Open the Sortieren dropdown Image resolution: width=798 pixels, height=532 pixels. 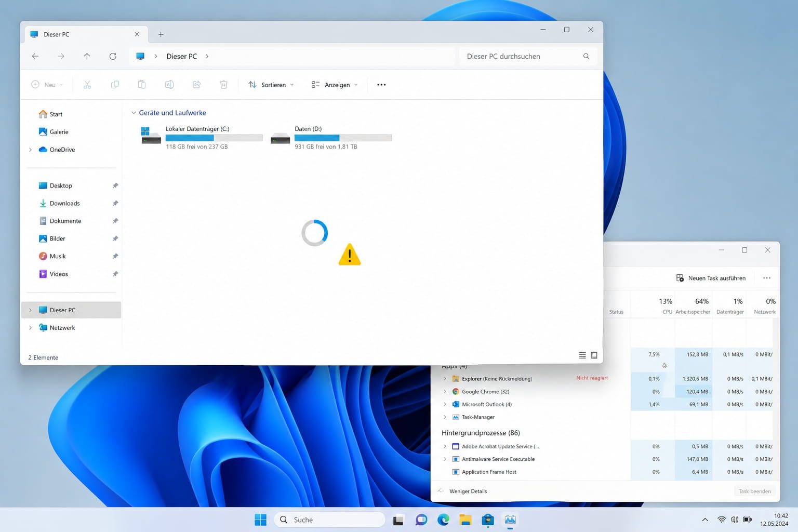click(271, 85)
